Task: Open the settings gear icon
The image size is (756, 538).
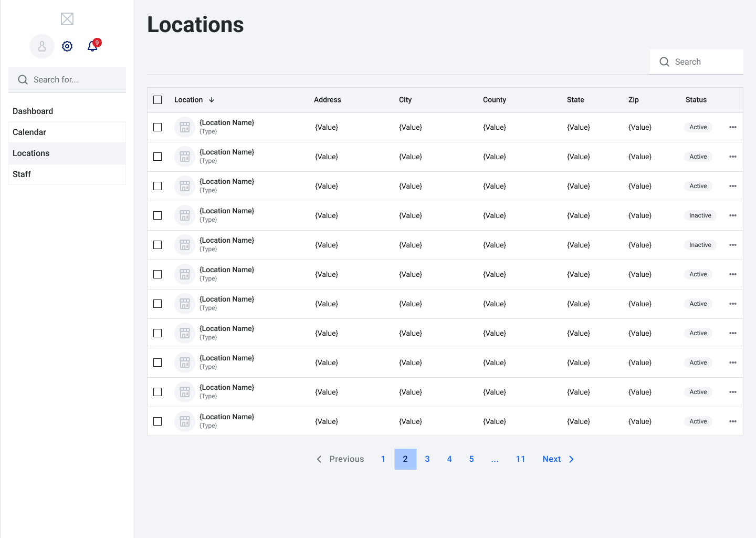Action: point(67,46)
